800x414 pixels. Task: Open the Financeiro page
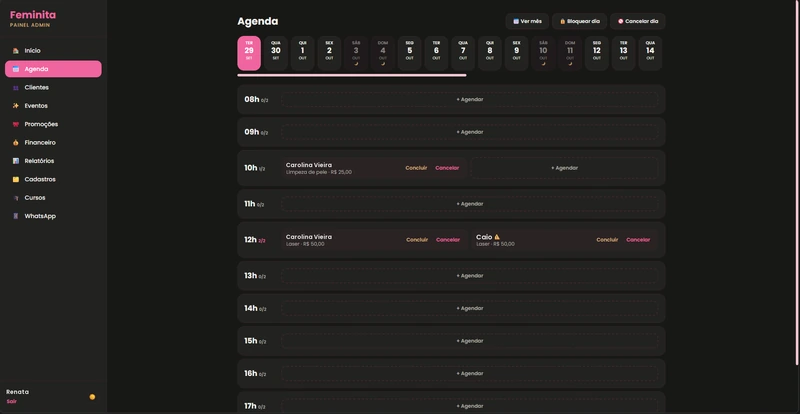point(53,142)
